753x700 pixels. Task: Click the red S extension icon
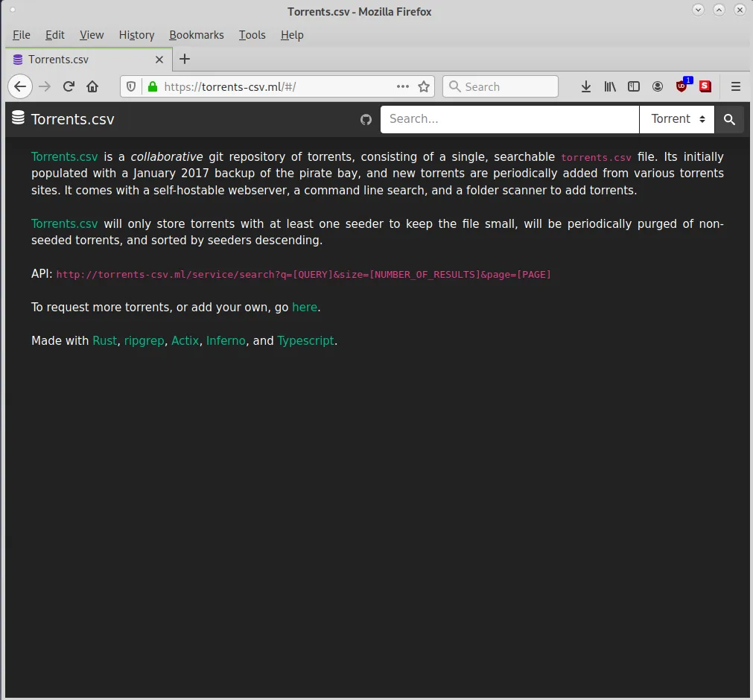[x=705, y=86]
